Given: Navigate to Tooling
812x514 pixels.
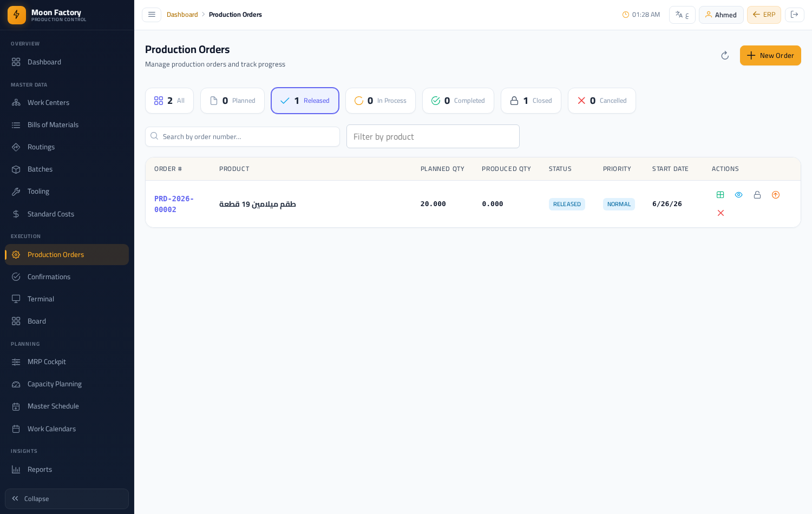Looking at the screenshot, I should point(67,192).
